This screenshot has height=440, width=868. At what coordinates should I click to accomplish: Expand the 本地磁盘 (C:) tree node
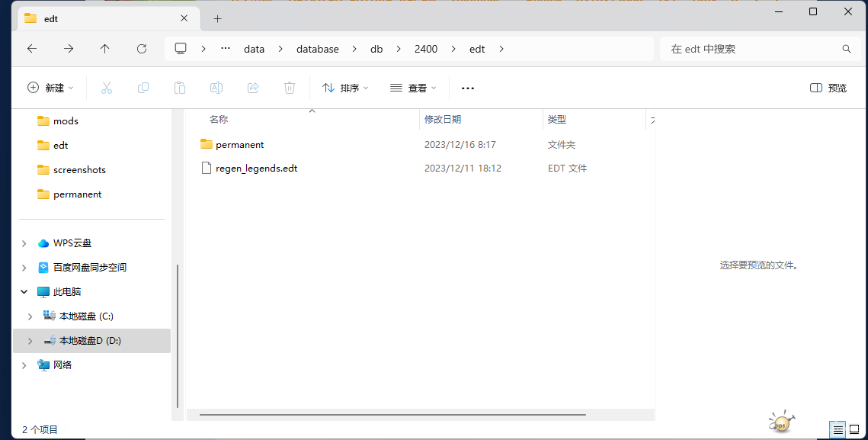(30, 316)
